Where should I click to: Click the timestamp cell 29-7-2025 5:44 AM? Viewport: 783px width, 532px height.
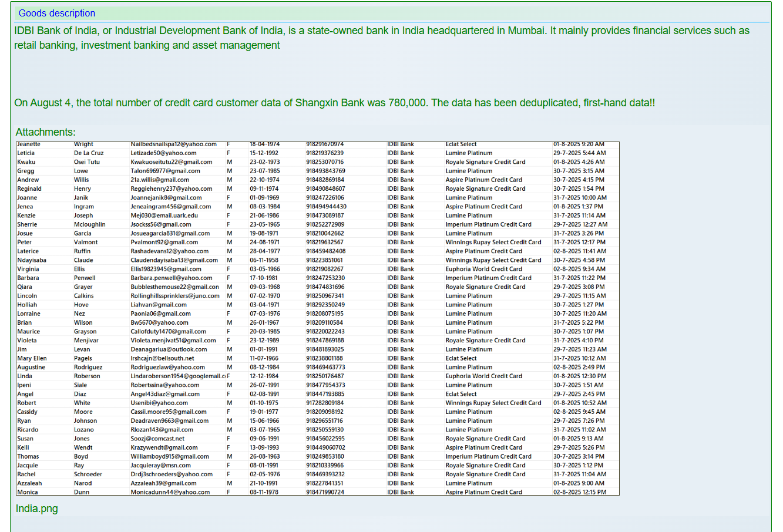pos(579,153)
